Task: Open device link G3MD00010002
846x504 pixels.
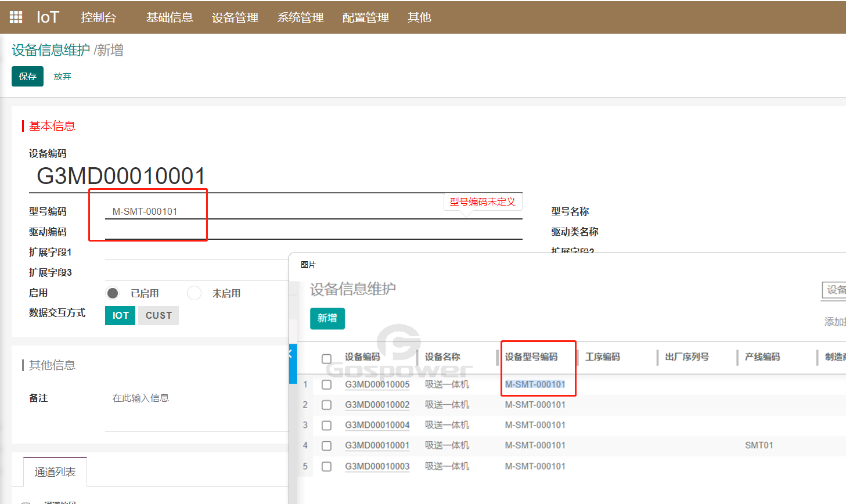Action: point(377,405)
